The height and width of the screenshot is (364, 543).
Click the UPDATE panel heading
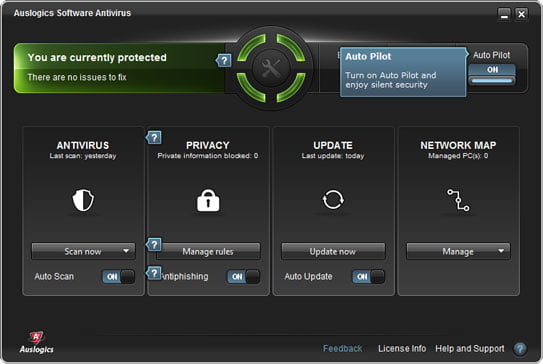pos(333,145)
